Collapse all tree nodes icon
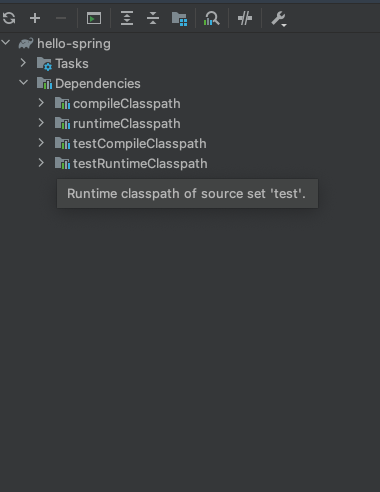Viewport: 380px width, 492px height. coord(153,18)
